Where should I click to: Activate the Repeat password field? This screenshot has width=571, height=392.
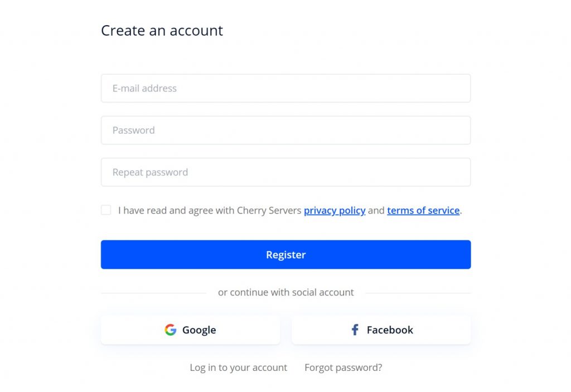coord(286,172)
